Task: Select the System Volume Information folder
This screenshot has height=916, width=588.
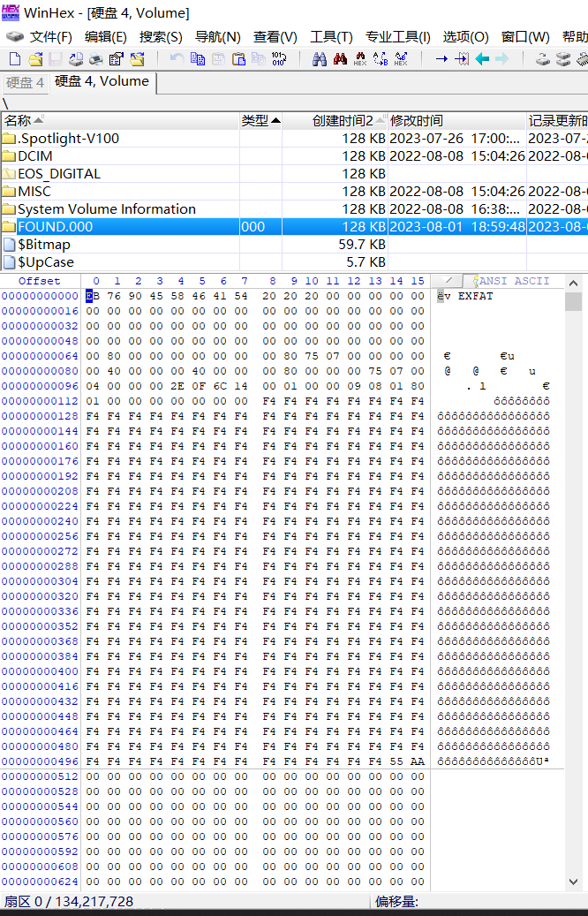Action: coord(294,209)
